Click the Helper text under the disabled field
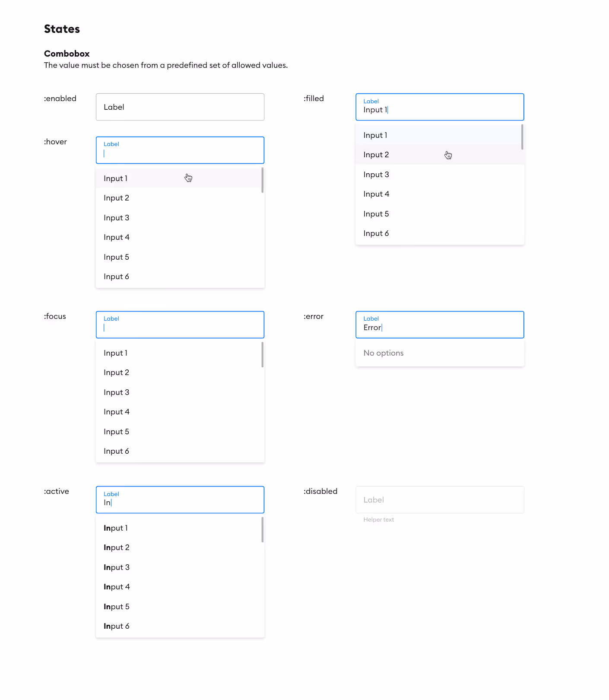This screenshot has height=700, width=609. pyautogui.click(x=378, y=519)
